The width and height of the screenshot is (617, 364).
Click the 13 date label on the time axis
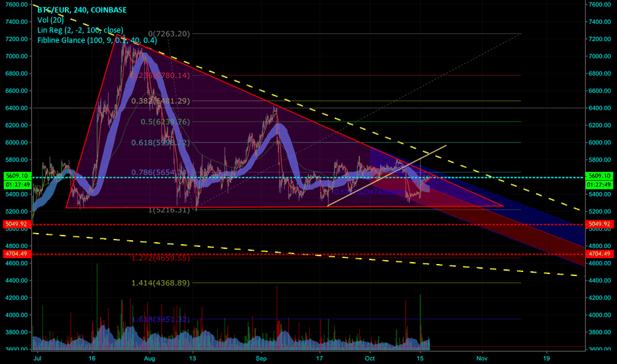coord(193,358)
